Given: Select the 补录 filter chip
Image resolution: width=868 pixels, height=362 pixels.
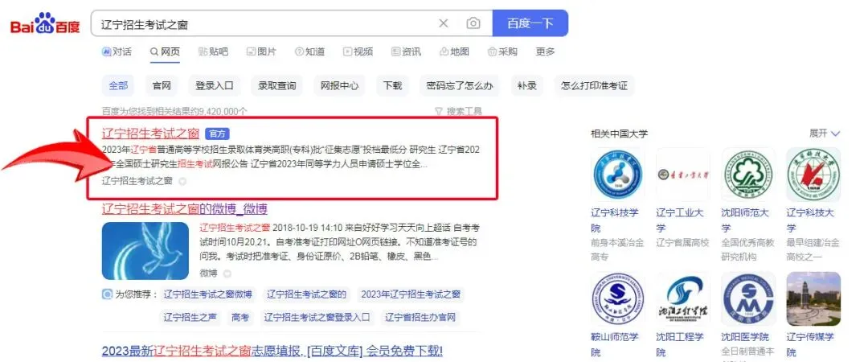Looking at the screenshot, I should click(527, 86).
